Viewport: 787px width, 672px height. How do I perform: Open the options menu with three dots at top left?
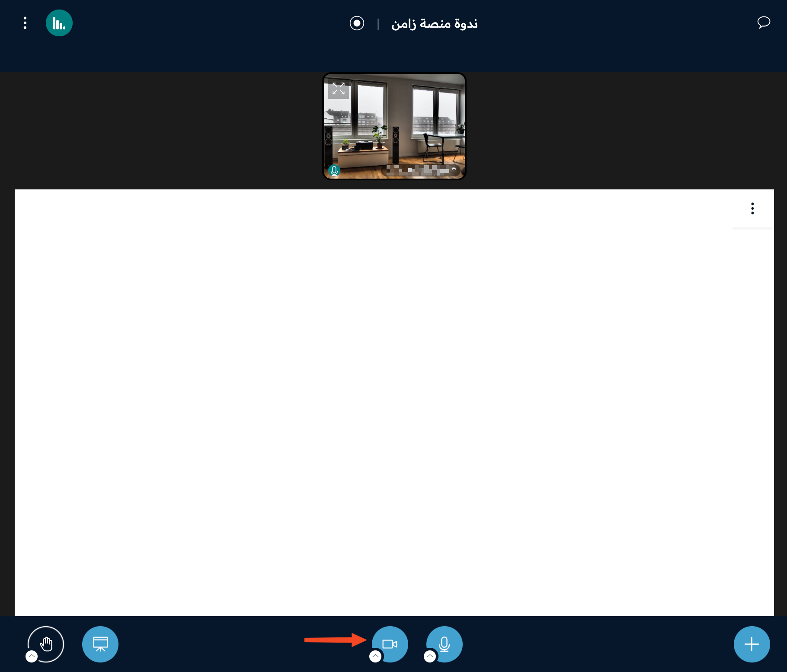(25, 23)
